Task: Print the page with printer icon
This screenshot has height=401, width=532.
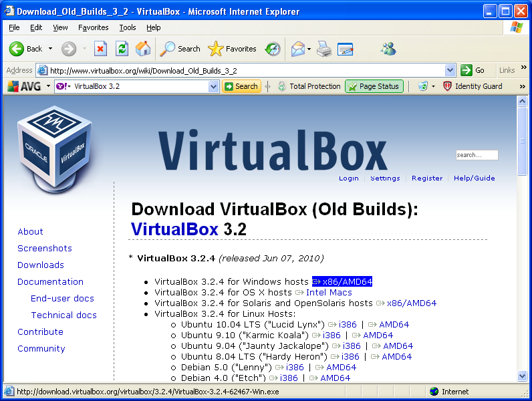Action: [324, 49]
